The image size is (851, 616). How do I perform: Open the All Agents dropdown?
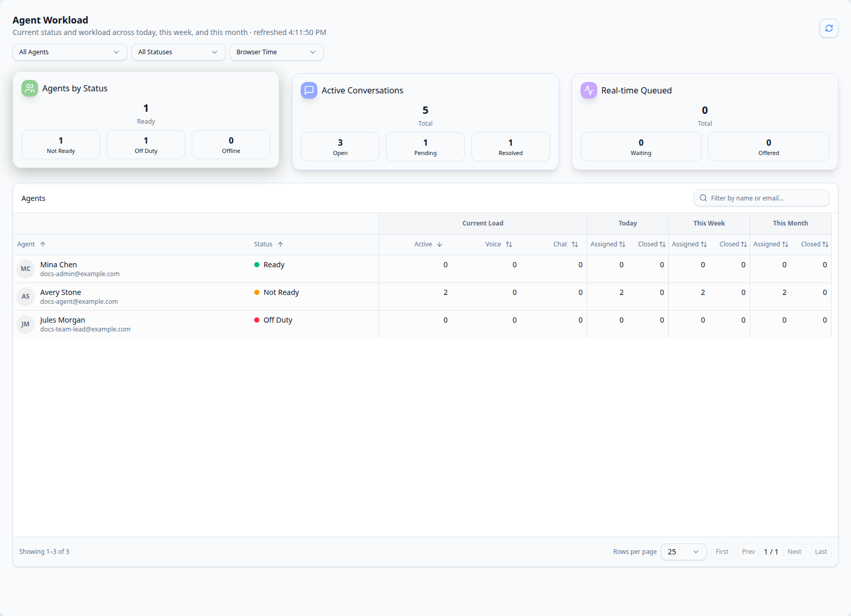pyautogui.click(x=70, y=52)
